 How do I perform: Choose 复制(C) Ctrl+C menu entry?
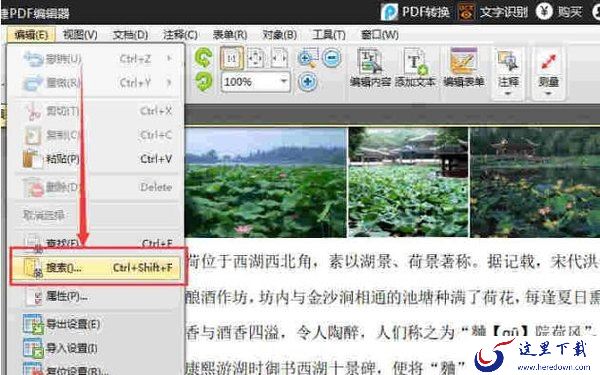(96, 135)
